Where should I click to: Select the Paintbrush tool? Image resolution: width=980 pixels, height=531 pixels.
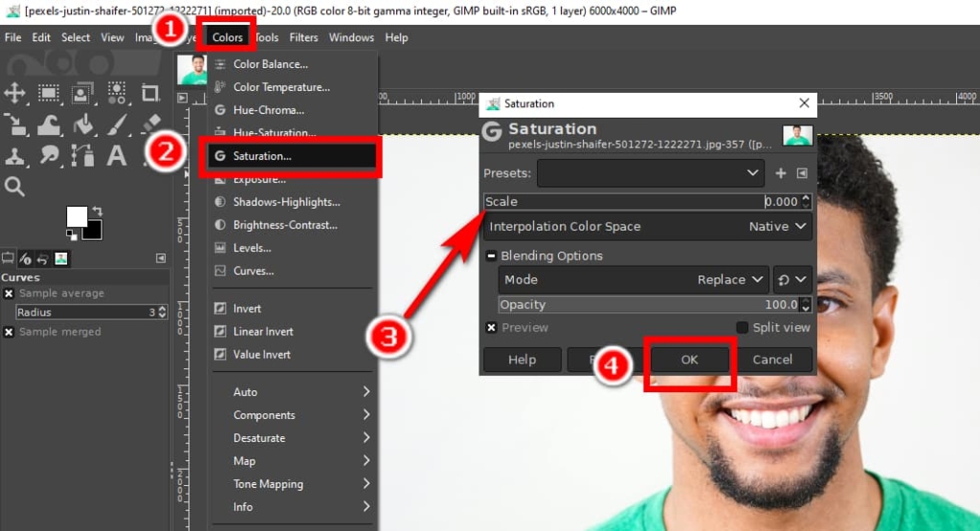point(117,123)
